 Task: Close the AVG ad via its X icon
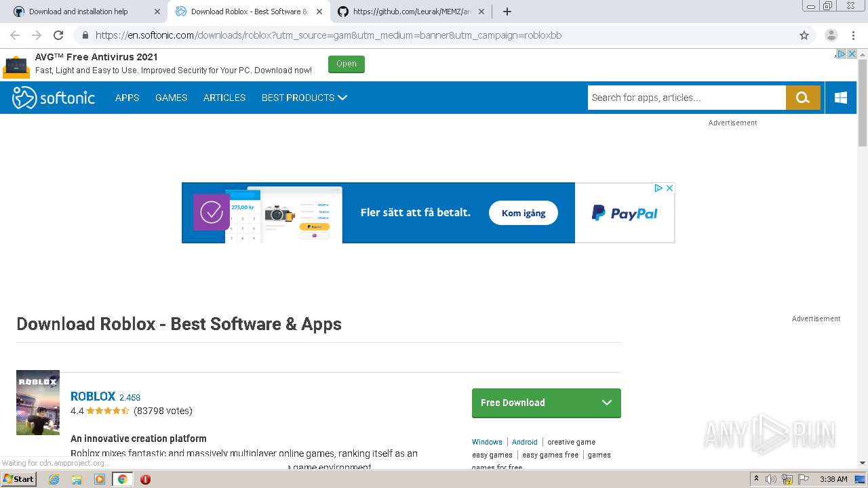[x=852, y=54]
